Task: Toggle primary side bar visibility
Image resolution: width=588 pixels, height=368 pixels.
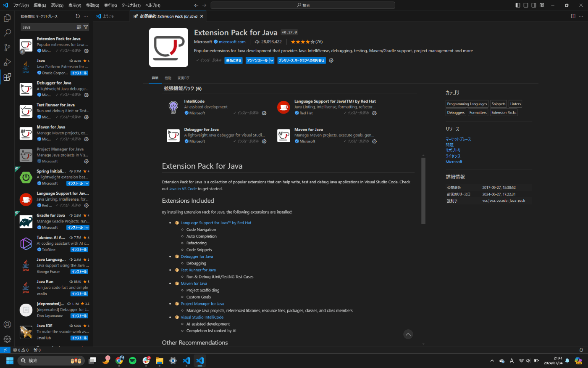Action: 517,5
